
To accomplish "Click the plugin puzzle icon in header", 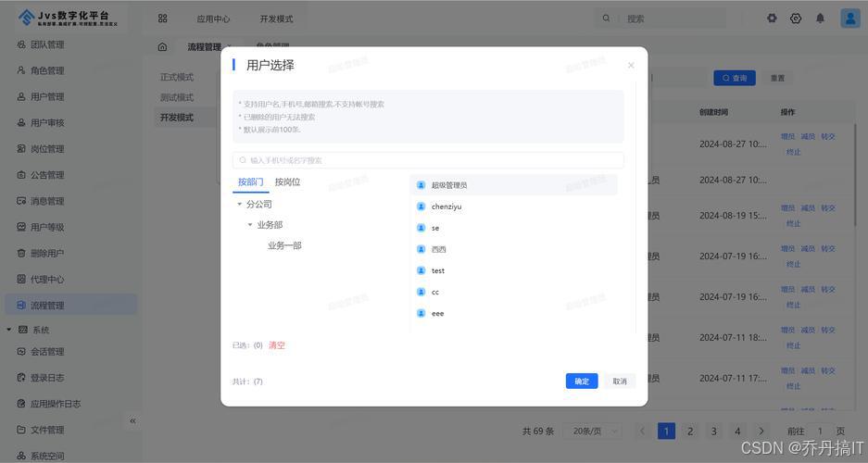I will pos(772,19).
